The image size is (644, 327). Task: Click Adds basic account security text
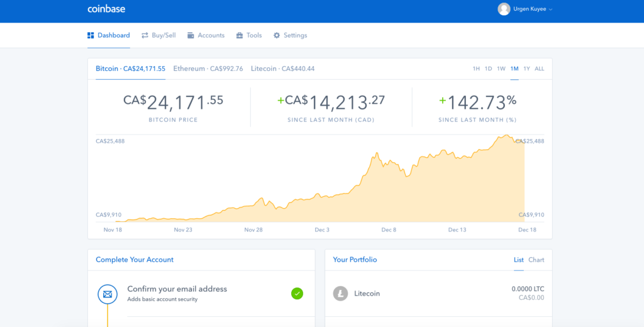pos(162,299)
